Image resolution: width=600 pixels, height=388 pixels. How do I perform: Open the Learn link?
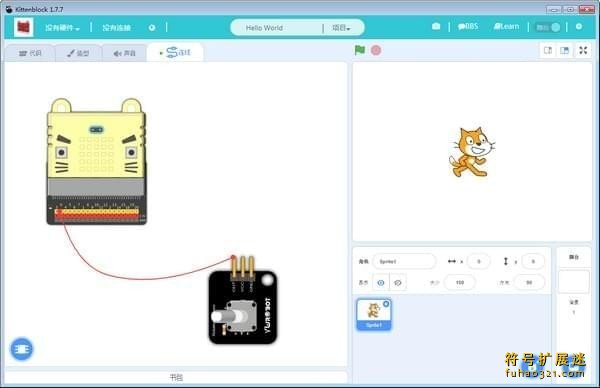pyautogui.click(x=506, y=26)
